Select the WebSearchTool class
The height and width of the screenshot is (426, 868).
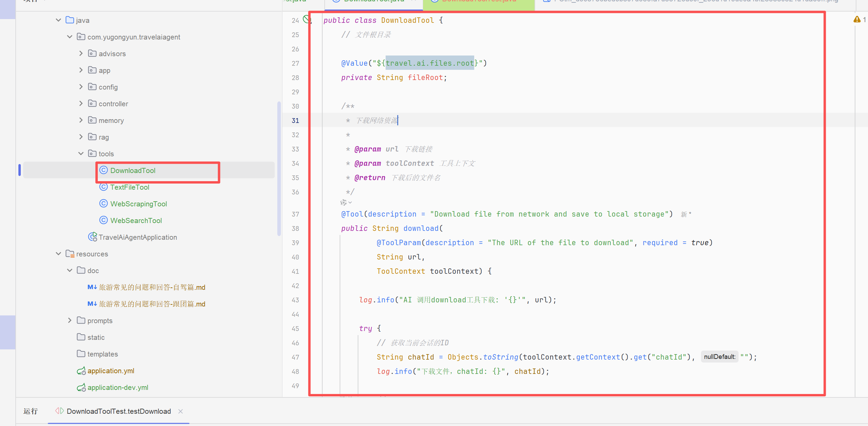coord(136,220)
